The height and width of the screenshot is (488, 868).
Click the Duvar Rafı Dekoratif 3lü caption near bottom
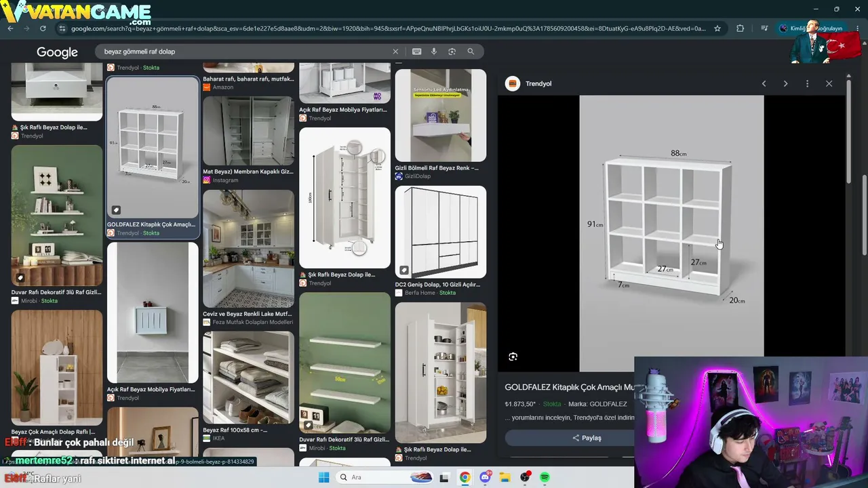coord(344,440)
